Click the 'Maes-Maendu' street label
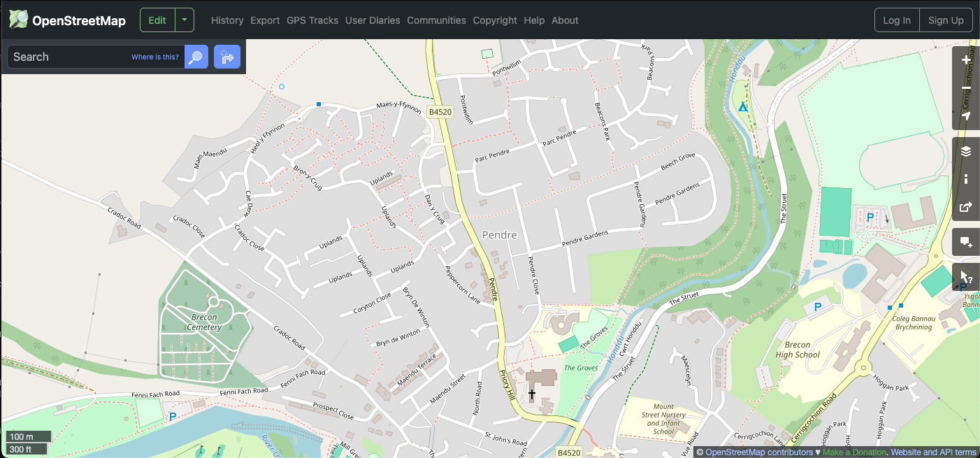This screenshot has width=980, height=458. pyautogui.click(x=211, y=159)
